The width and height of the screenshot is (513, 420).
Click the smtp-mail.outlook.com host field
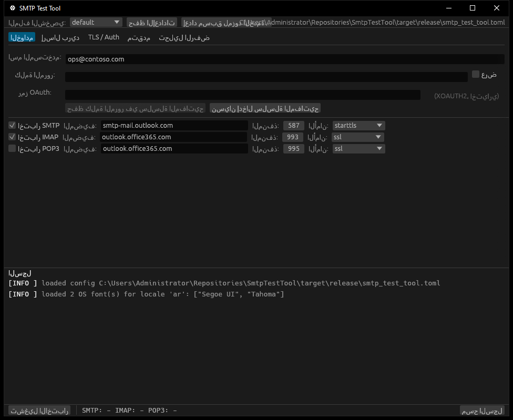tap(174, 126)
